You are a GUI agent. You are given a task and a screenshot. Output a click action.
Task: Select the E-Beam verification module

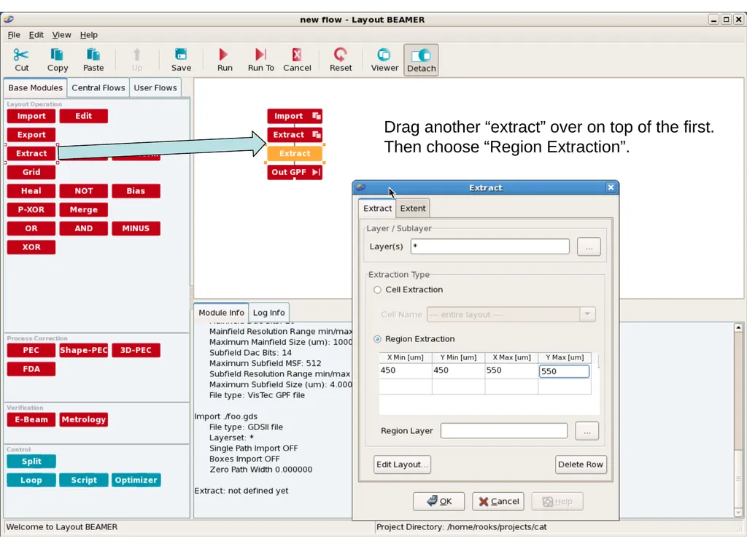31,419
